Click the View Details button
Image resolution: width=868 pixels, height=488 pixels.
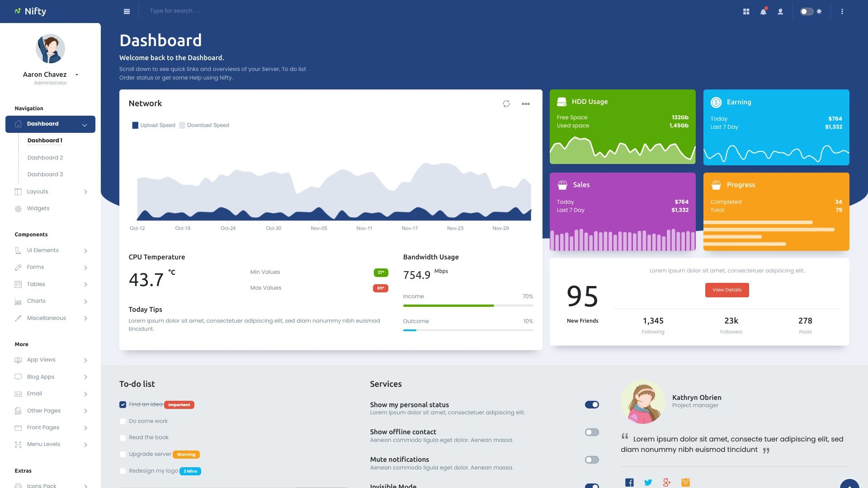(x=726, y=290)
